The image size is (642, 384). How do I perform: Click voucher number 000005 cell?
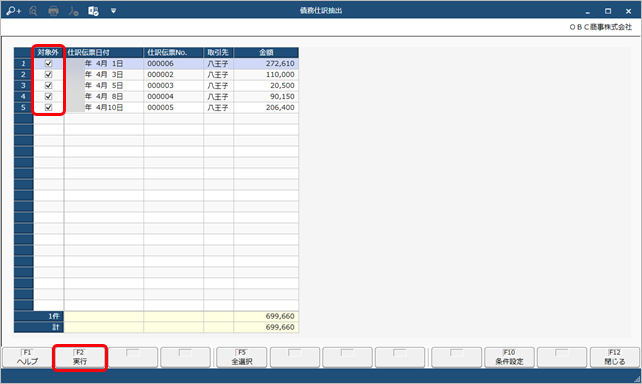173,108
